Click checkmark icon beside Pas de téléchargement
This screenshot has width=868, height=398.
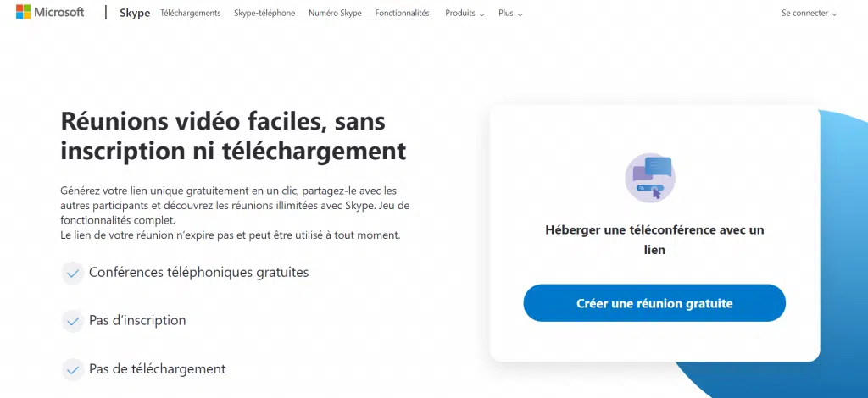pos(73,370)
